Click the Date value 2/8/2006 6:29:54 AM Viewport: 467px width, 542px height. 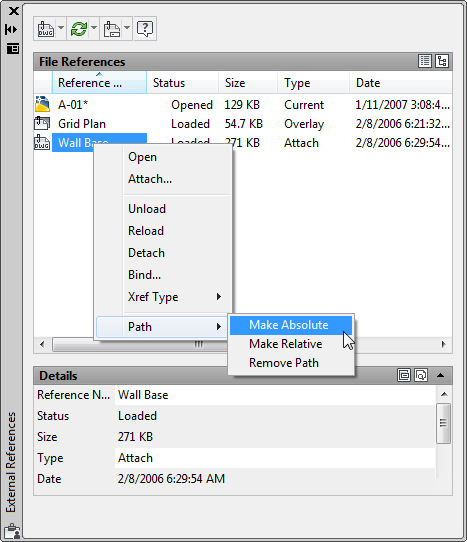pos(171,479)
